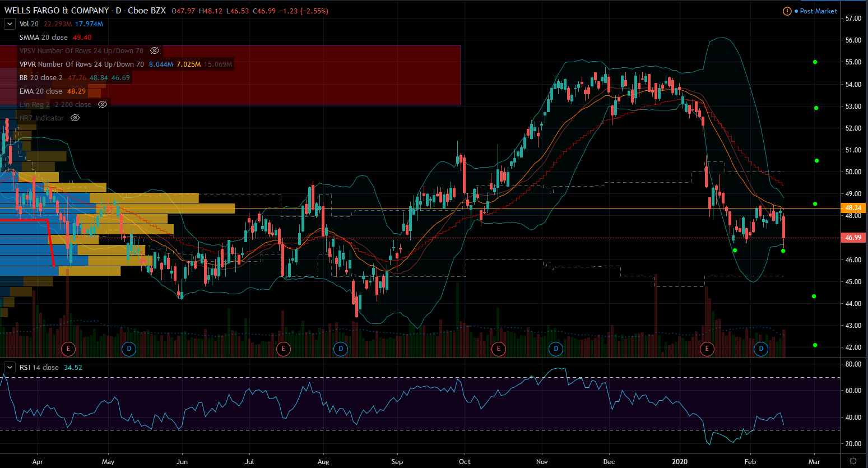Unhide the Lin Reg indicator
Viewport: 868px width, 468px height.
point(103,104)
